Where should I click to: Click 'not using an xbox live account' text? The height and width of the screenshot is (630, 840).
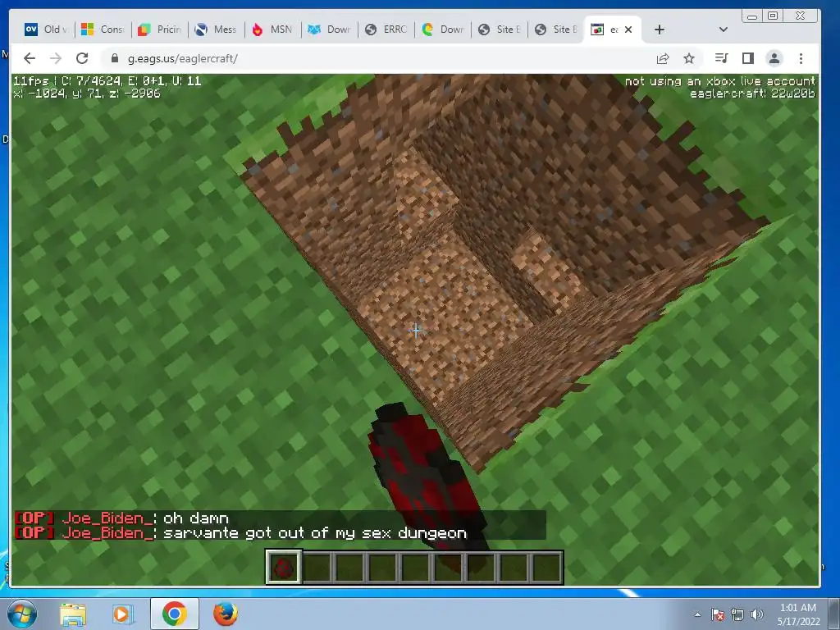pos(719,81)
